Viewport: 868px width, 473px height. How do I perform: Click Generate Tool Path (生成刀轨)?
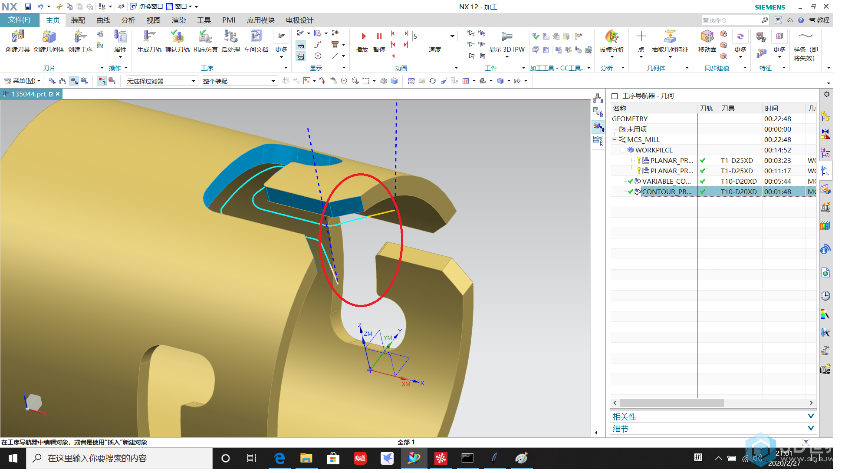[149, 41]
